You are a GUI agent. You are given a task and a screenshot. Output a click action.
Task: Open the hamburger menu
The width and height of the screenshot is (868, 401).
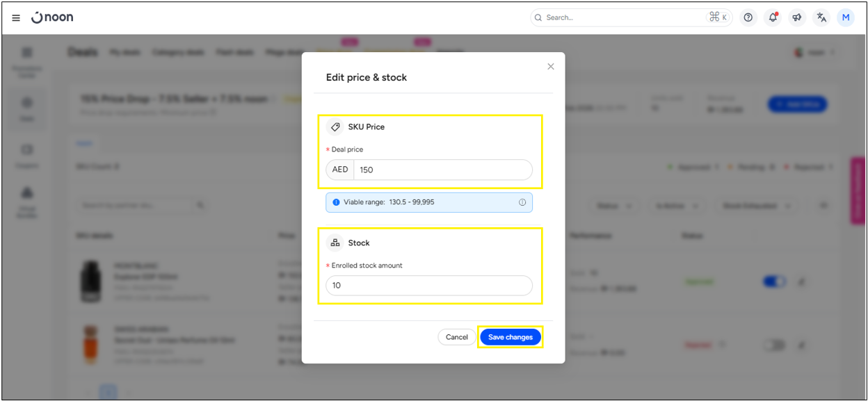16,18
